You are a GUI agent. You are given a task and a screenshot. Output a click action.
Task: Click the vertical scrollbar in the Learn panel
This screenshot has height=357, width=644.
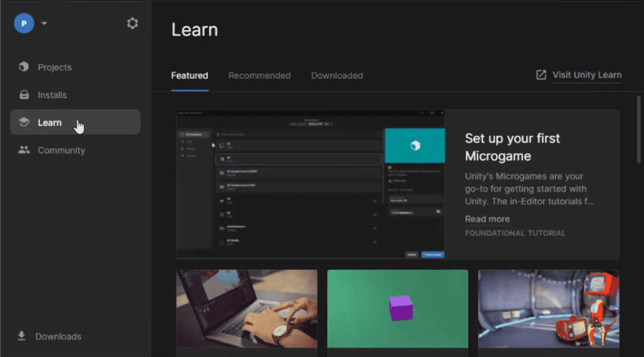click(638, 129)
